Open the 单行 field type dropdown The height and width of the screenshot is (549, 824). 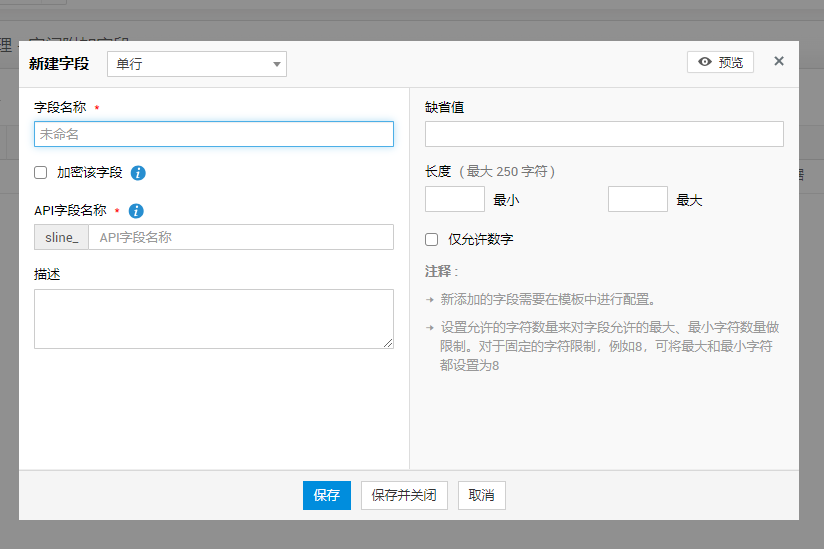click(x=196, y=64)
